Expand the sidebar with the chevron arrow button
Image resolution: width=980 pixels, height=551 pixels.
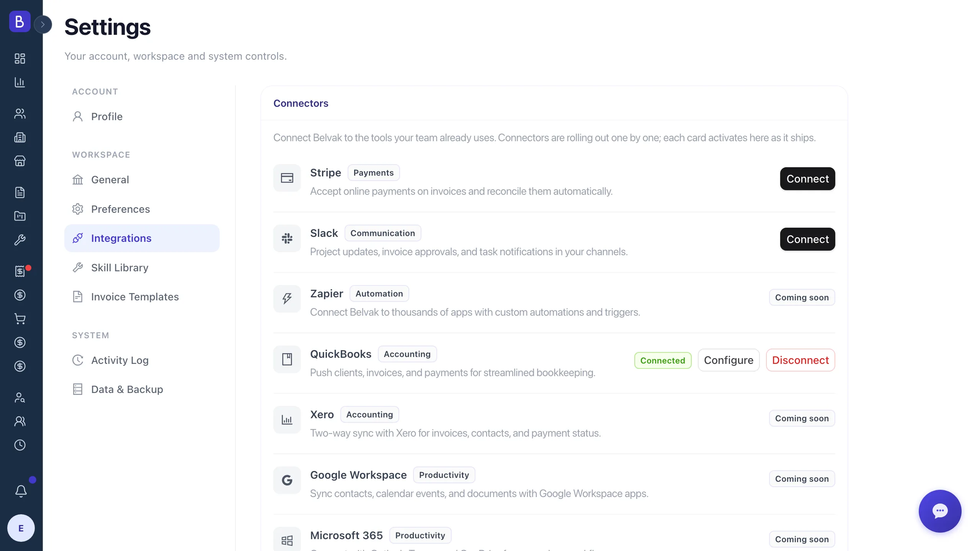[x=43, y=24]
